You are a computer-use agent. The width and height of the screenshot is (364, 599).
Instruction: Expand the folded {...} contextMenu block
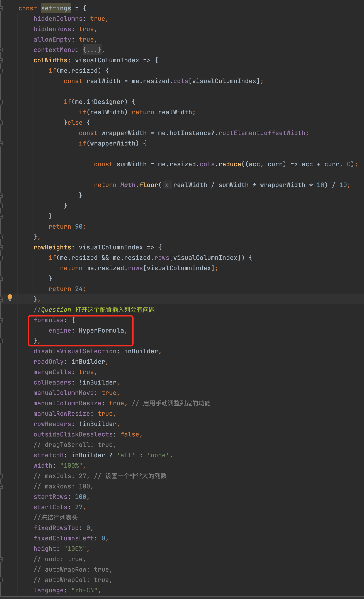click(x=92, y=50)
